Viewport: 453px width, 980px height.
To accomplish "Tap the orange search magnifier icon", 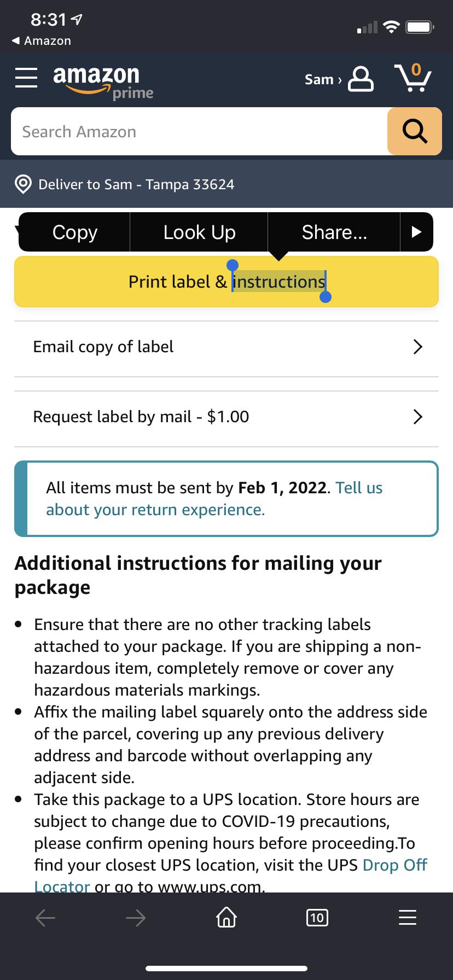I will tap(414, 131).
